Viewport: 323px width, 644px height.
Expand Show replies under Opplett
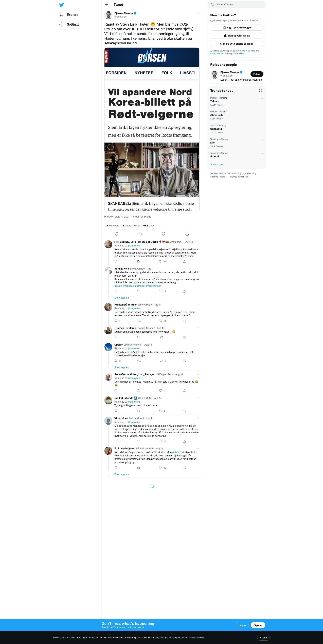click(121, 367)
